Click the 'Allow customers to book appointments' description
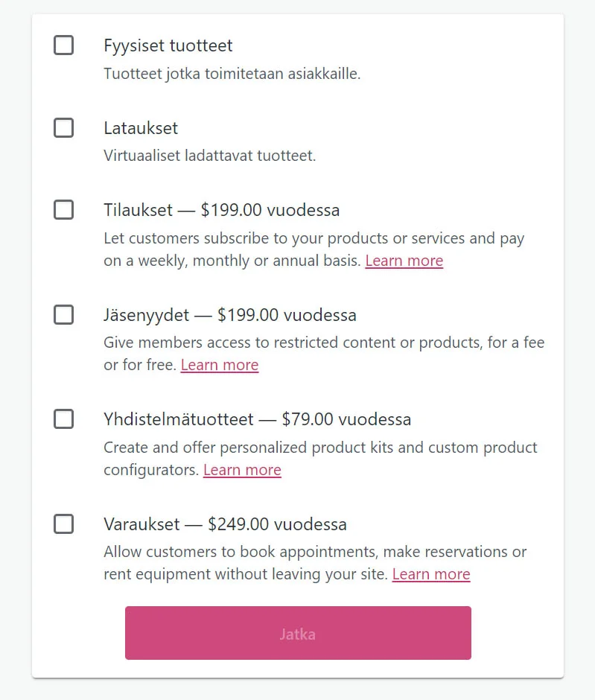The height and width of the screenshot is (700, 595). (315, 552)
